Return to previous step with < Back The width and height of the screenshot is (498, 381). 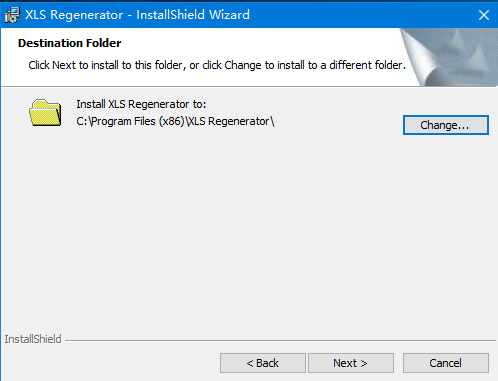point(263,363)
